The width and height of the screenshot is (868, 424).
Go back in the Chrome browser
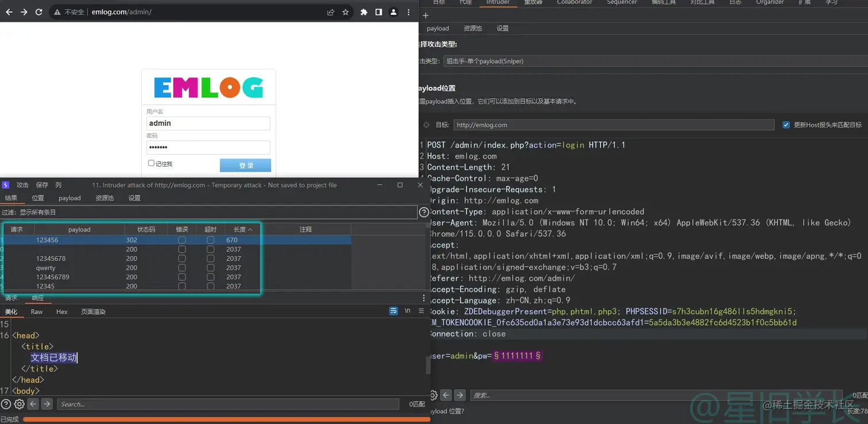[9, 12]
